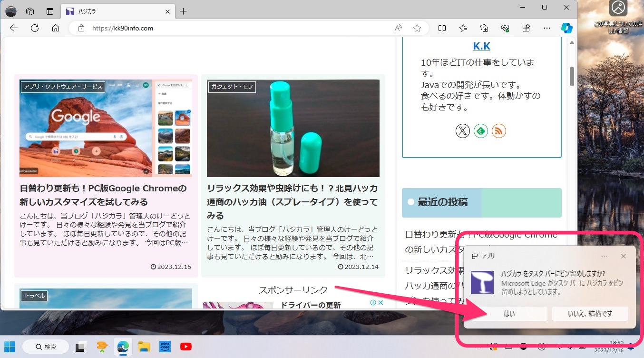The image size is (644, 358).
Task: Open Browser essentials heart icon
Action: click(505, 28)
